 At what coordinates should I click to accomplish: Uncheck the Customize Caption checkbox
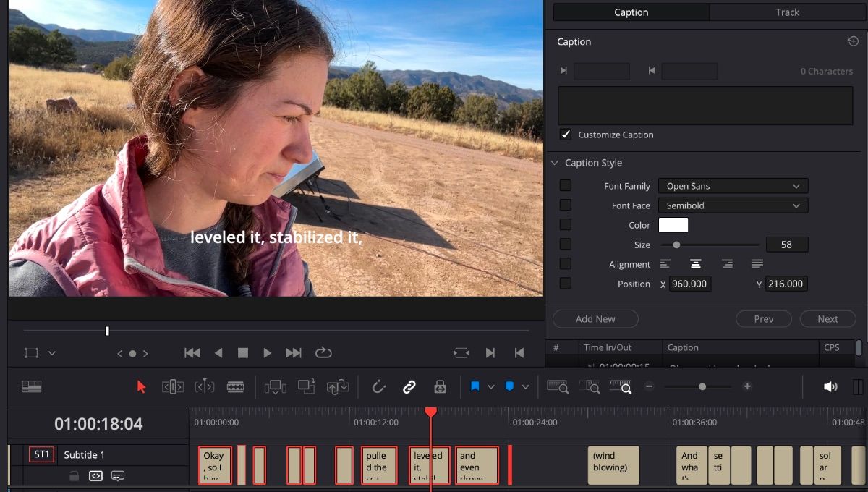(566, 135)
